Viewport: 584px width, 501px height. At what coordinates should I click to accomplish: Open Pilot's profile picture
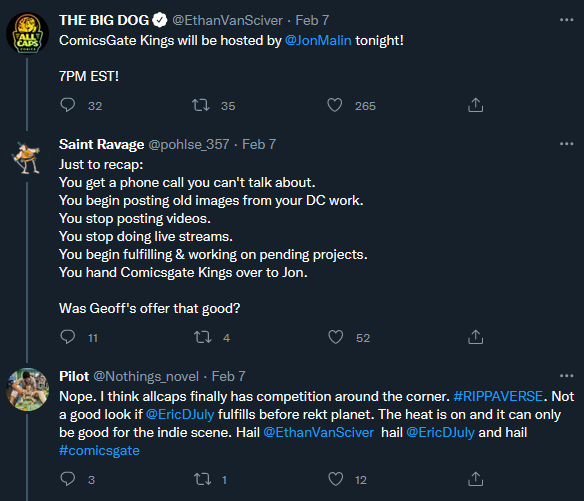tap(28, 390)
